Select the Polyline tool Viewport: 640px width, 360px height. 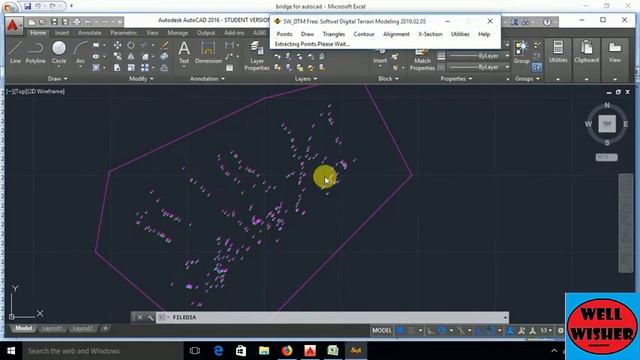36,52
